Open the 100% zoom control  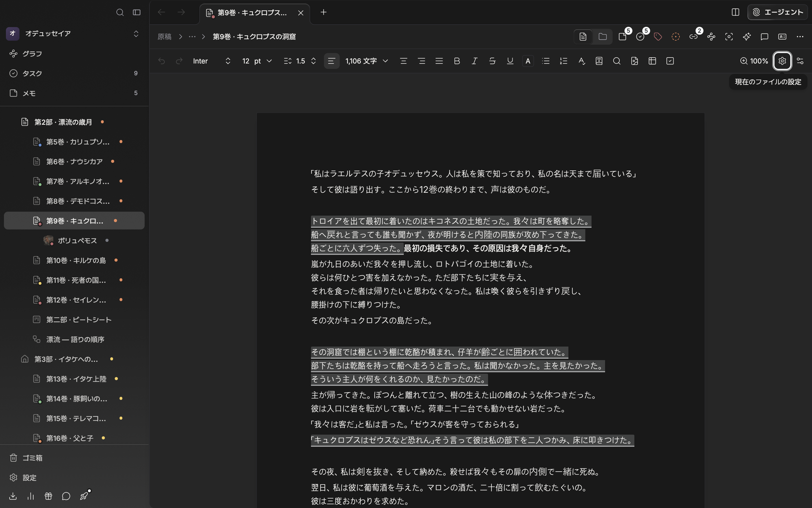pyautogui.click(x=754, y=61)
